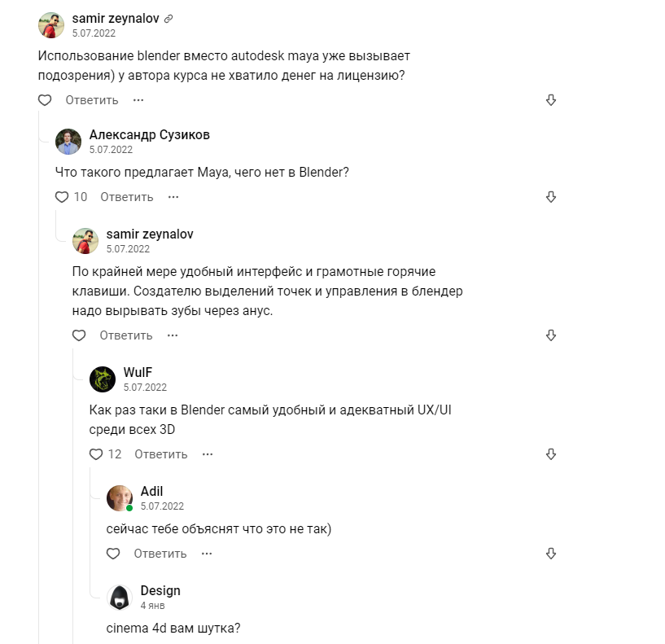Click heart on samir's reply about hotkeys
Screen dimensions: 665x644
[x=79, y=335]
